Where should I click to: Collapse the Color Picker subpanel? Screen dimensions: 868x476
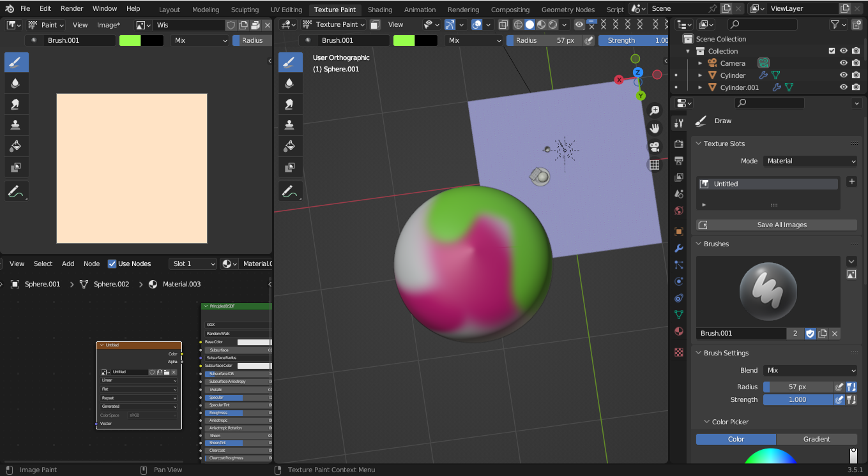point(706,422)
